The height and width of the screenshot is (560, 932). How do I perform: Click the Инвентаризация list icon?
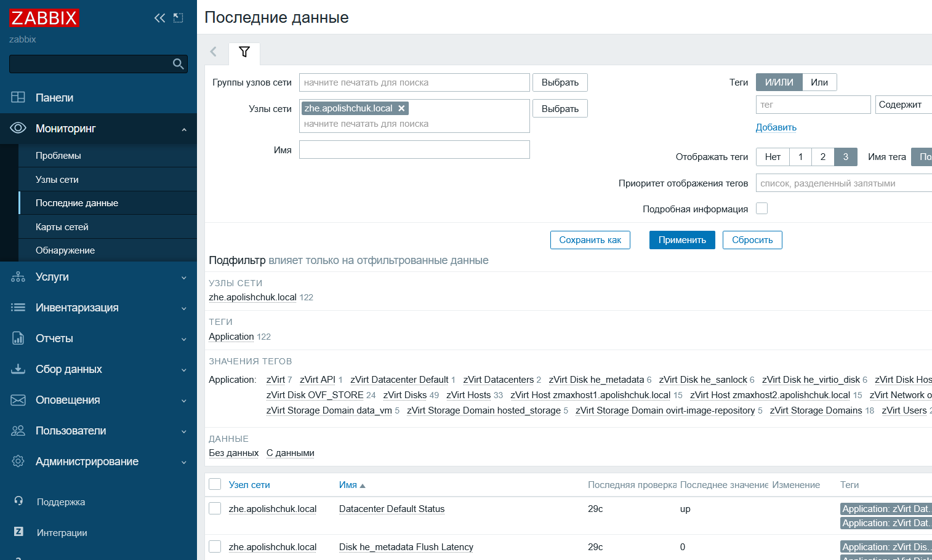point(18,308)
